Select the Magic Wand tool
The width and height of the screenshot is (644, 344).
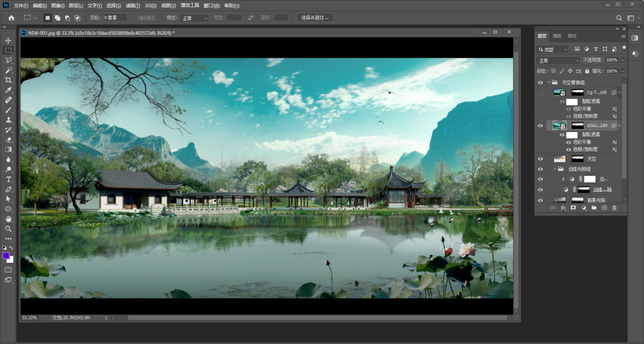[x=8, y=70]
